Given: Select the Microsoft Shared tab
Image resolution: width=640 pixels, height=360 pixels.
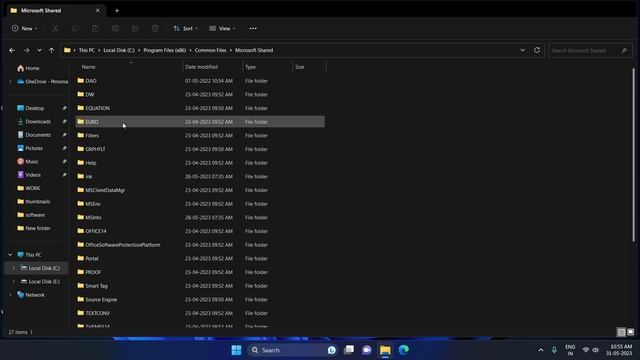Looking at the screenshot, I should [x=56, y=11].
